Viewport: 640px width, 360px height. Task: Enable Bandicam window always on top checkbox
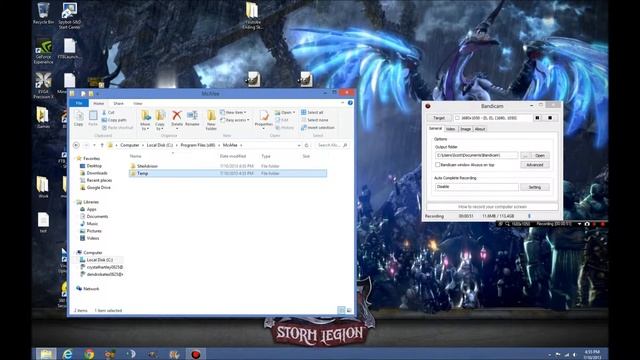point(438,165)
